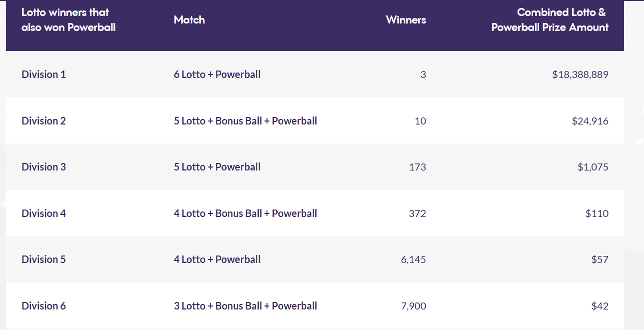
Task: Click 4 Lotto + Bonus Ball + Powerball text
Action: pyautogui.click(x=245, y=213)
